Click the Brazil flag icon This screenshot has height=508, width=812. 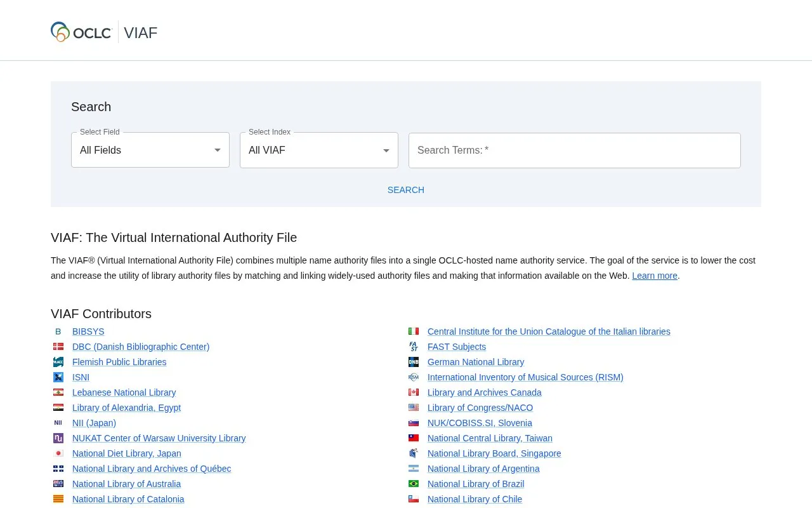414,484
